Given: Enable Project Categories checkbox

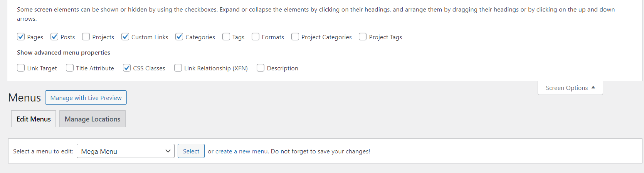Looking at the screenshot, I should coord(295,37).
